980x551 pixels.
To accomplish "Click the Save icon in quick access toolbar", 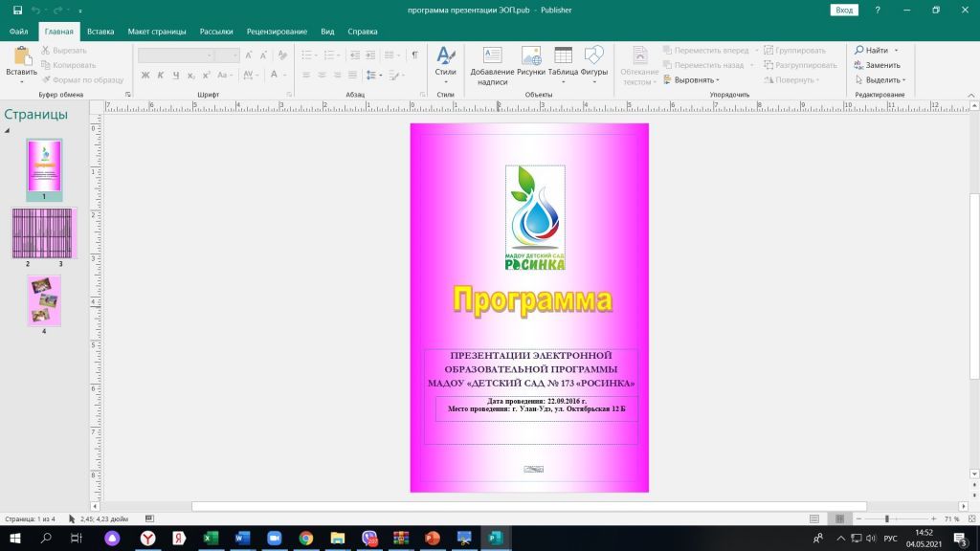I will [17, 10].
